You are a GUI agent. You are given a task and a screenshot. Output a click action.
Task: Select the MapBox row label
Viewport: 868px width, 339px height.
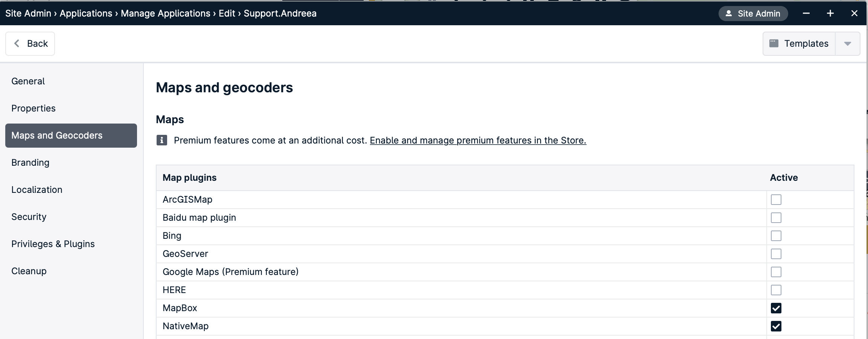(180, 308)
